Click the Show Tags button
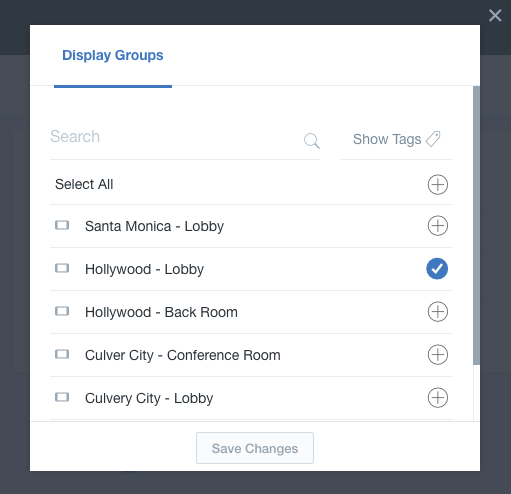The image size is (511, 494). click(x=396, y=139)
